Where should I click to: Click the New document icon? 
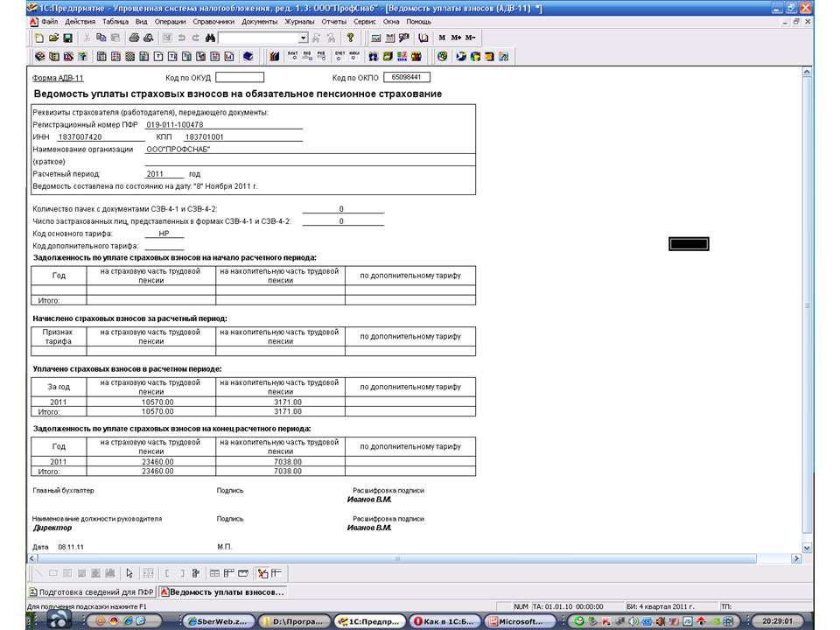tap(39, 38)
